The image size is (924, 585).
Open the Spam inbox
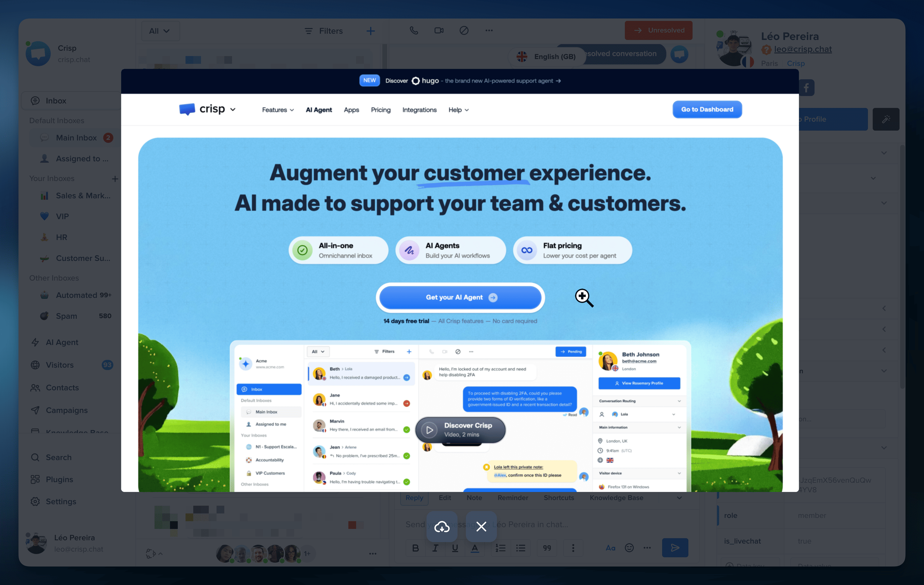coord(75,316)
